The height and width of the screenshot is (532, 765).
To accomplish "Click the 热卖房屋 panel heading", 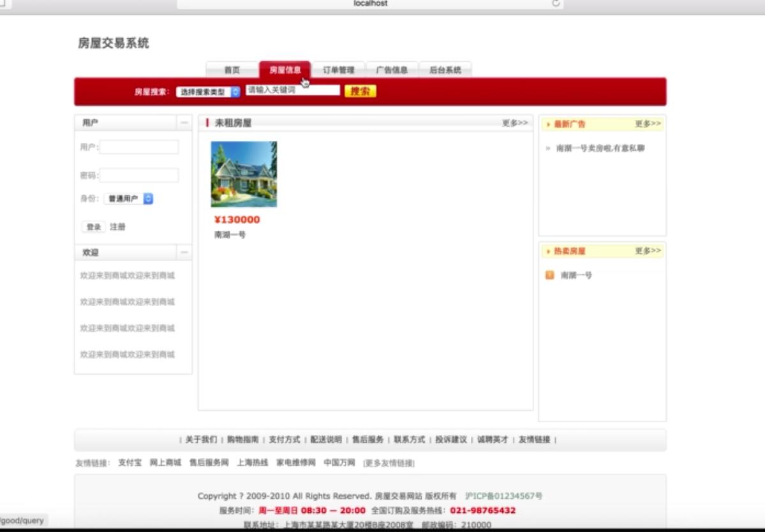I will 569,251.
